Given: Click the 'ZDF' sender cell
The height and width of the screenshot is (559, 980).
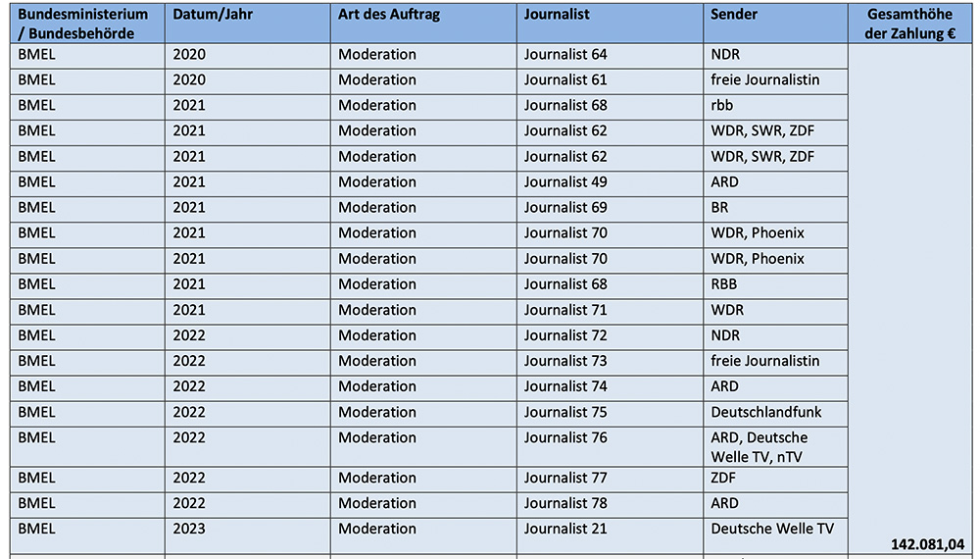Looking at the screenshot, I should click(x=775, y=479).
